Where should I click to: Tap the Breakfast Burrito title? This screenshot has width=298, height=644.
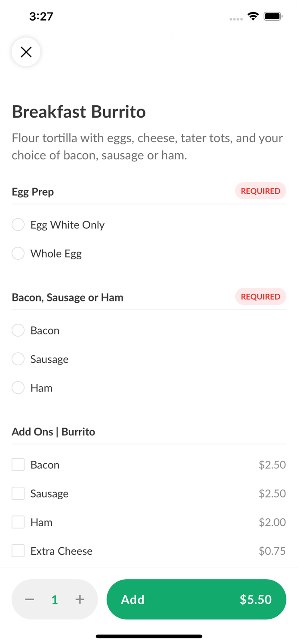(79, 112)
